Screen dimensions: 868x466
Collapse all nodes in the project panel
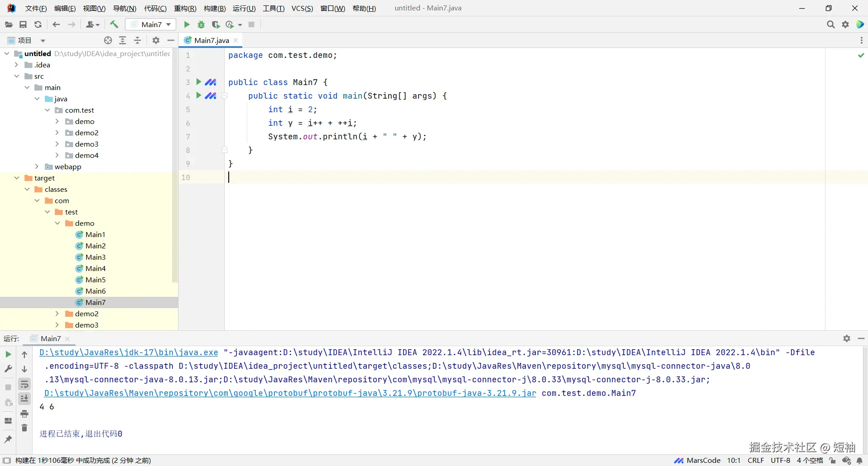137,40
